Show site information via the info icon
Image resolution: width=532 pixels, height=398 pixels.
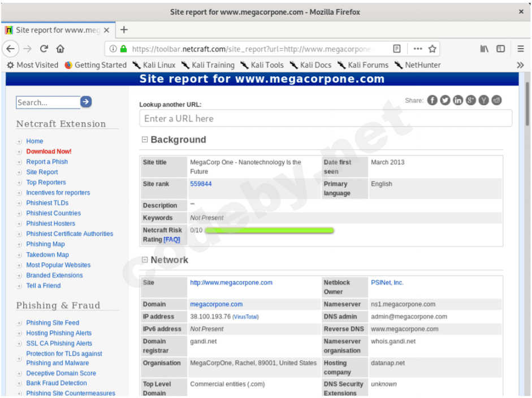113,49
